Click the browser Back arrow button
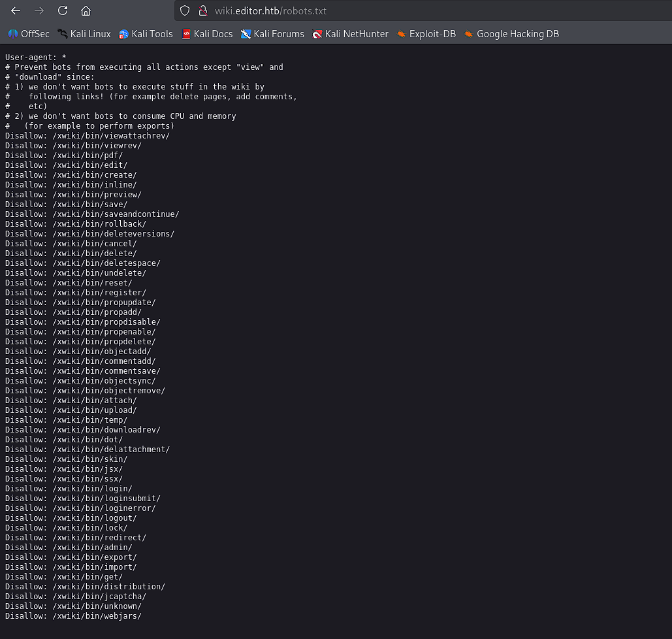This screenshot has height=639, width=672. tap(16, 10)
